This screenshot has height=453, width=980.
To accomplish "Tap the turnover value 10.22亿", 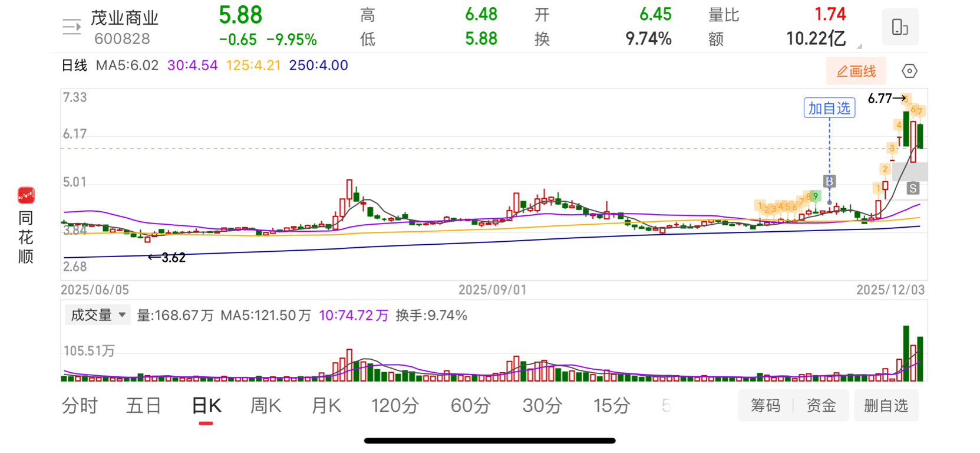I will click(x=816, y=39).
